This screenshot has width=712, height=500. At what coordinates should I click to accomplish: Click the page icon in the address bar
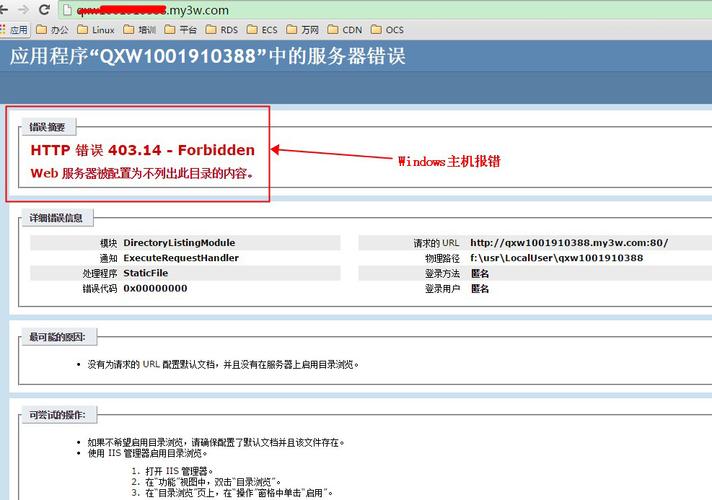point(67,10)
